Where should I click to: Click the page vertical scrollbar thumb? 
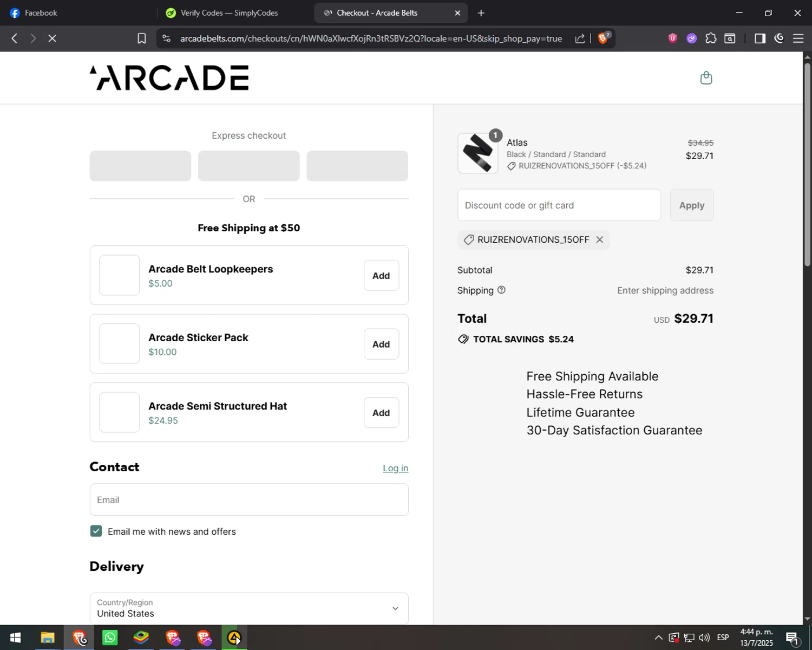pyautogui.click(x=807, y=165)
